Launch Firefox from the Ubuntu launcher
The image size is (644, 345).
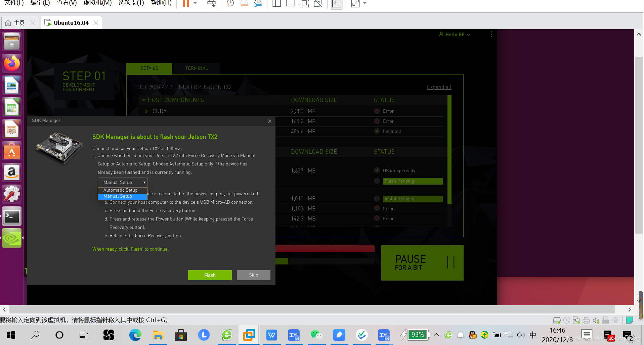[12, 63]
